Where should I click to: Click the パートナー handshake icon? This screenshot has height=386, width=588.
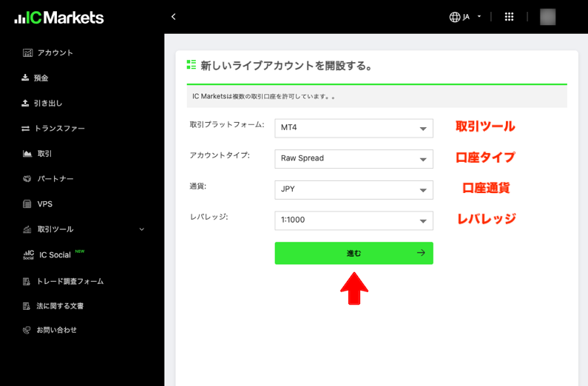27,179
